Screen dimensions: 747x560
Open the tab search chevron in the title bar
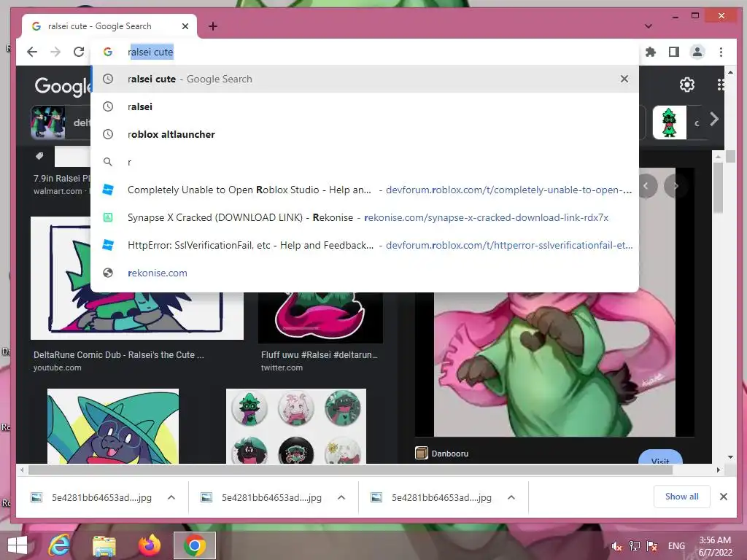tap(649, 26)
